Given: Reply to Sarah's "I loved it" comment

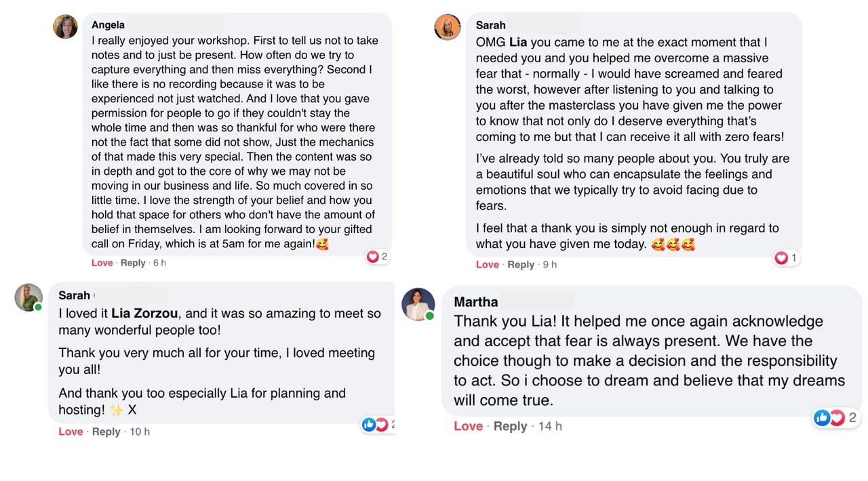Looking at the screenshot, I should [x=106, y=432].
